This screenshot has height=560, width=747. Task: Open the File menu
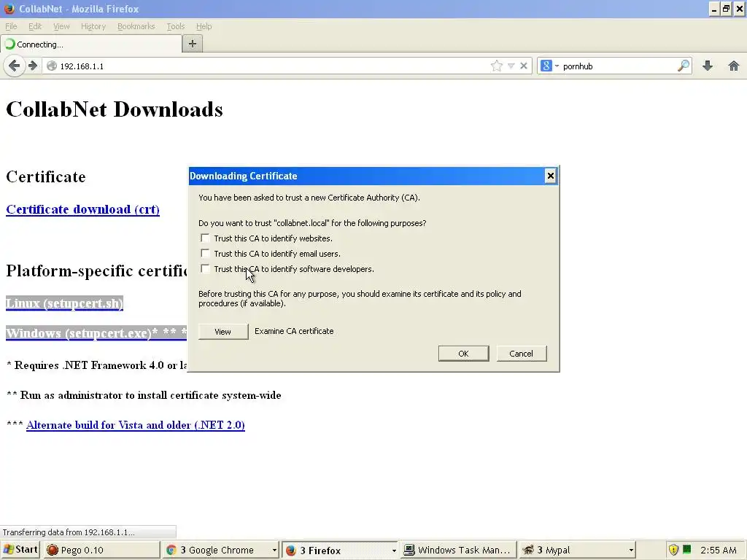(x=11, y=26)
